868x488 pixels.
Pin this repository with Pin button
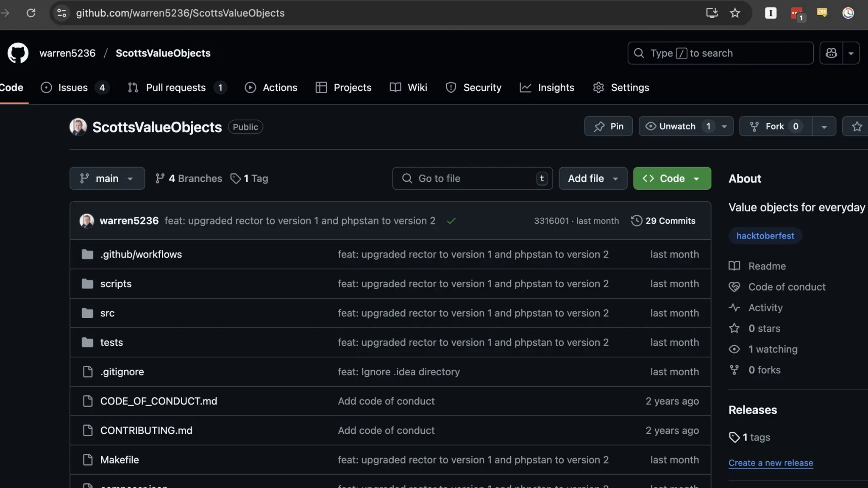point(608,126)
